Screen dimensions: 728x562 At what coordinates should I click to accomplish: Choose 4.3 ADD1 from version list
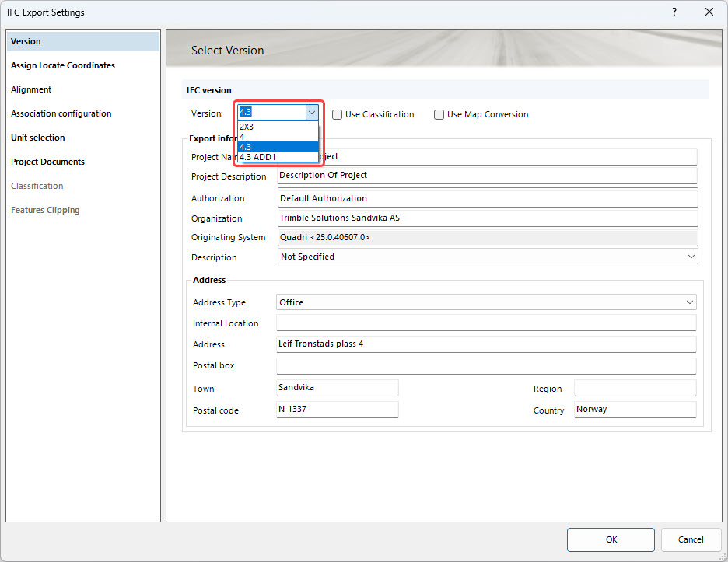pos(278,157)
